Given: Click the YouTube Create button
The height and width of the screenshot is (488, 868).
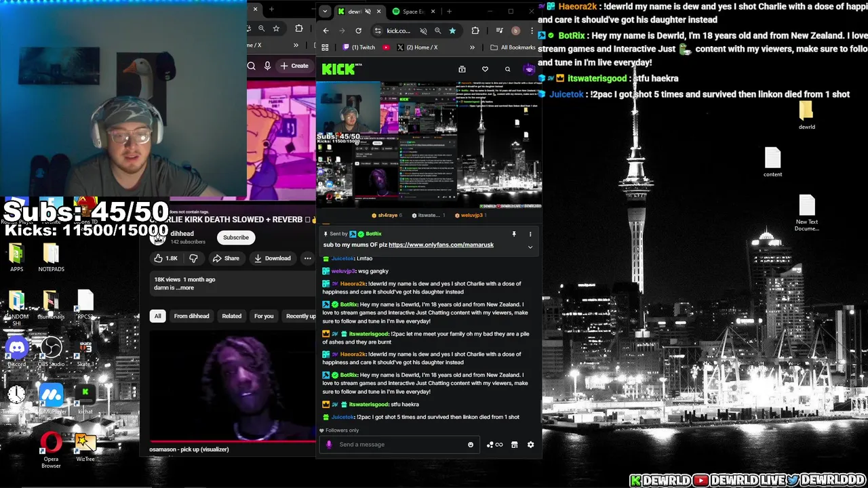Looking at the screenshot, I should [294, 66].
